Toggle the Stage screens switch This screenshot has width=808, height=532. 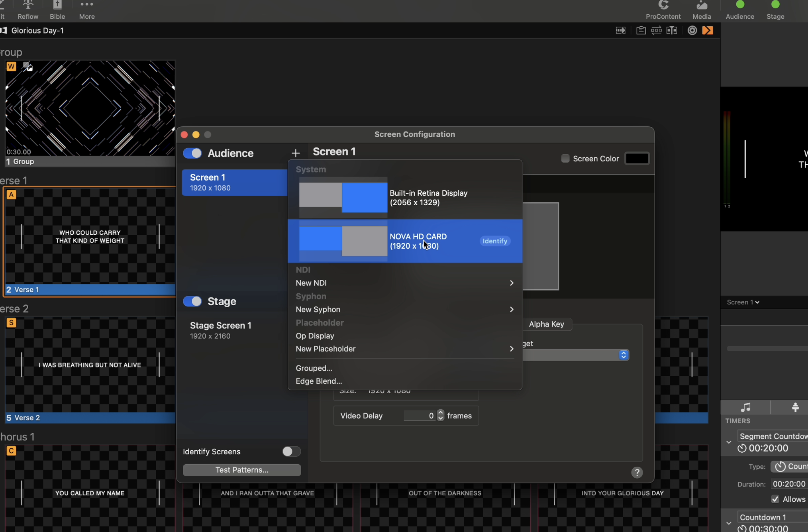tap(192, 301)
